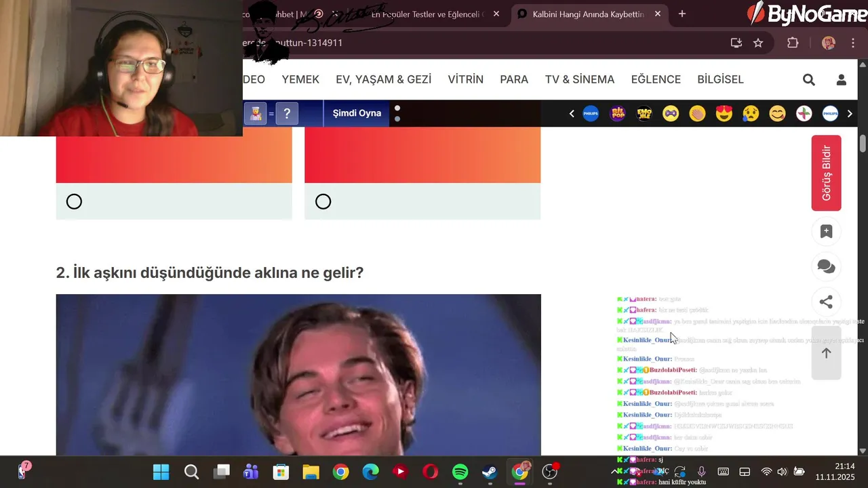Click the page vertical scrollbar thumb
This screenshot has width=868, height=488.
coord(863,144)
